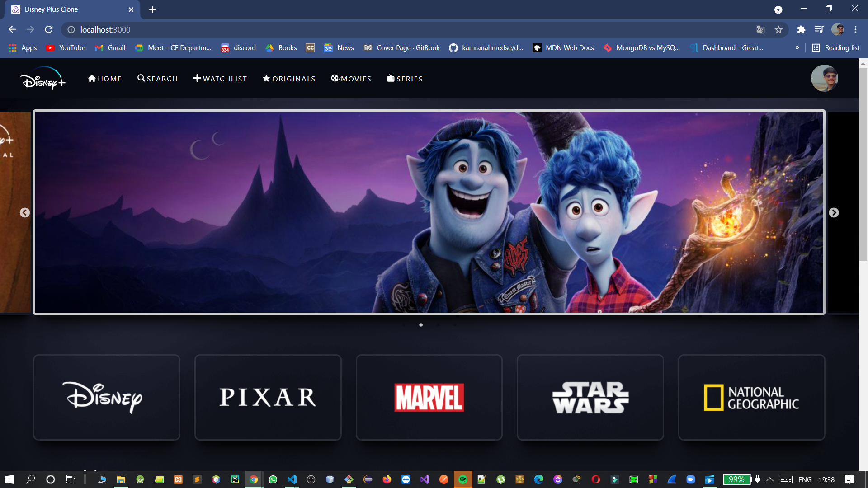Go back with the browser back arrow

pos(12,29)
